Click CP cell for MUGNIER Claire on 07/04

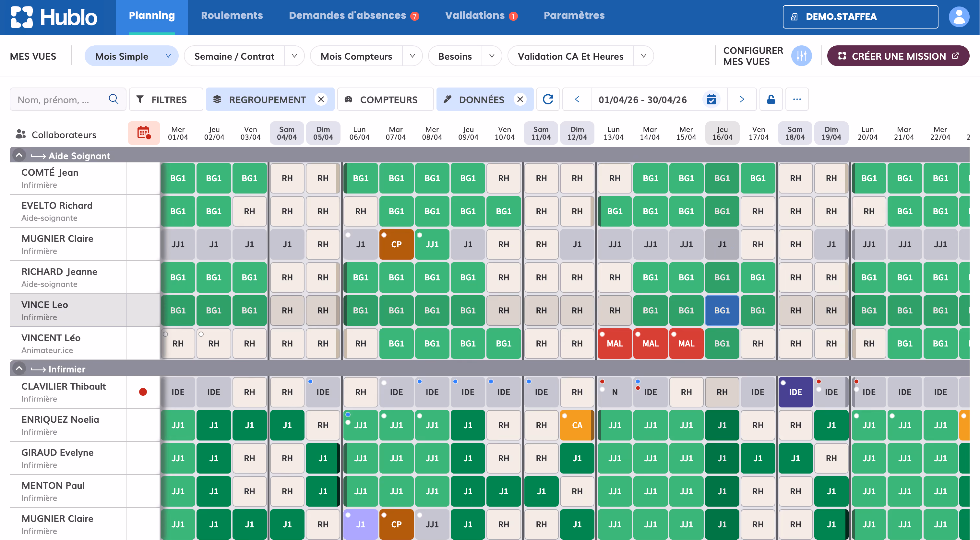[x=396, y=244]
